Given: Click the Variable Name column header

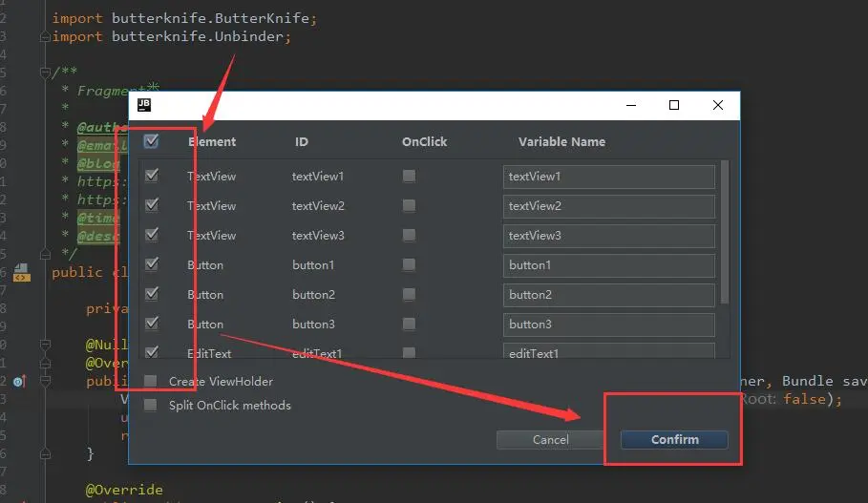Looking at the screenshot, I should (x=561, y=141).
